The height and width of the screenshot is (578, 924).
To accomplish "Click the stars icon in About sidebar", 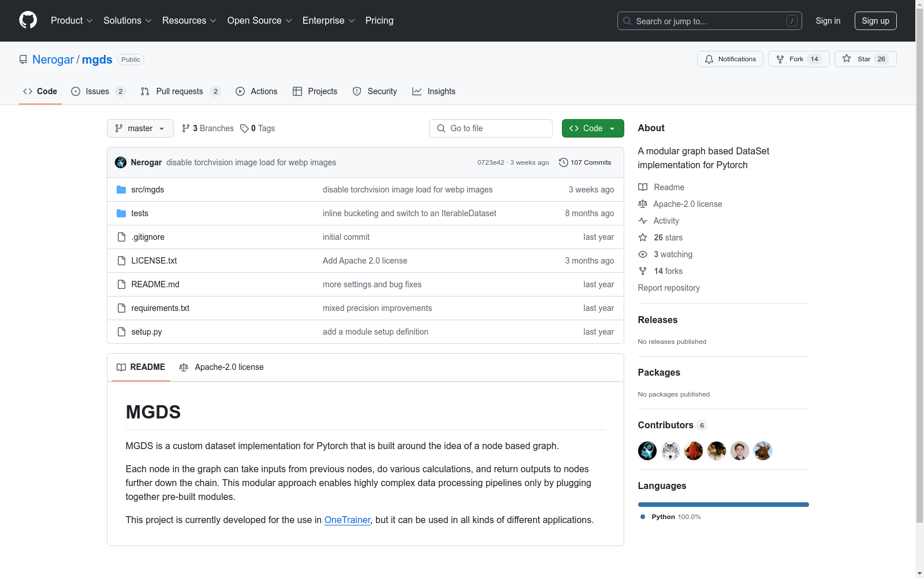I will point(643,238).
